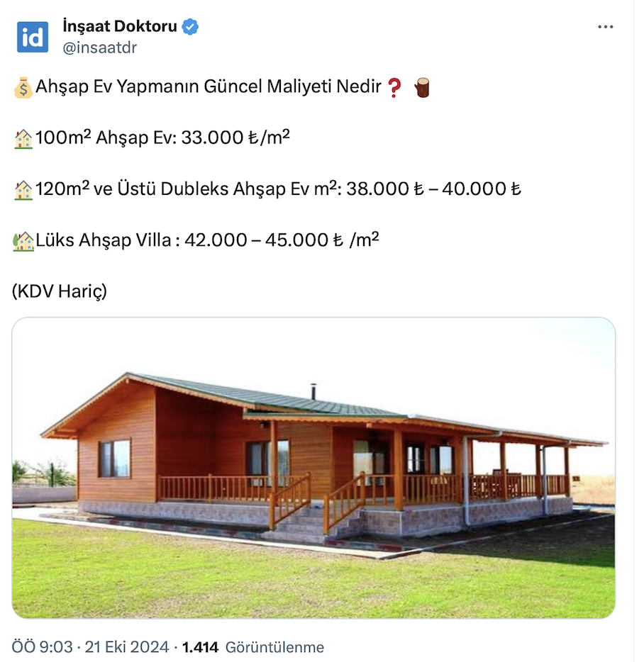Click the 1.414 view count number

coord(200,647)
